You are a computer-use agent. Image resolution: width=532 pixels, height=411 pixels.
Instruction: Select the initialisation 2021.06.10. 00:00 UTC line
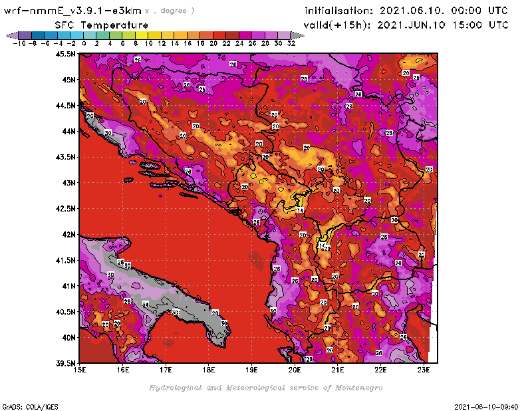[x=406, y=11]
